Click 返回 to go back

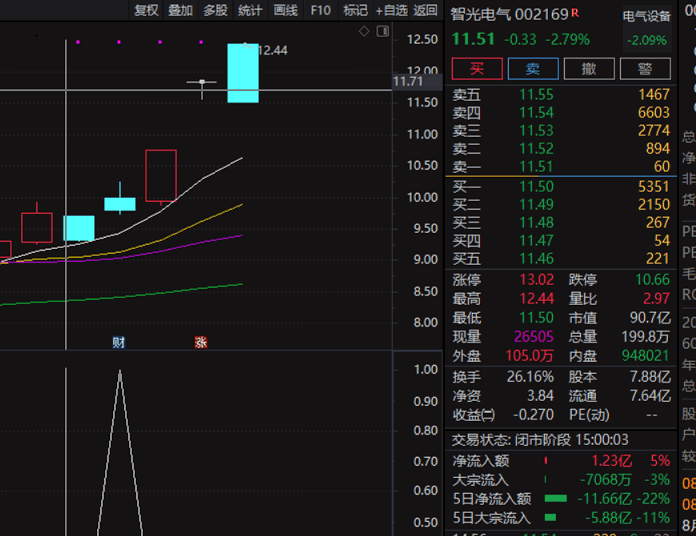point(425,10)
